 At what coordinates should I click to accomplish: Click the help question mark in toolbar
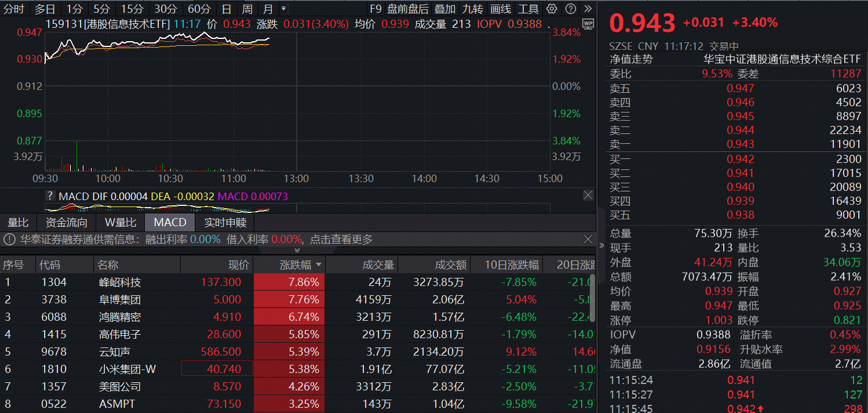click(x=571, y=9)
